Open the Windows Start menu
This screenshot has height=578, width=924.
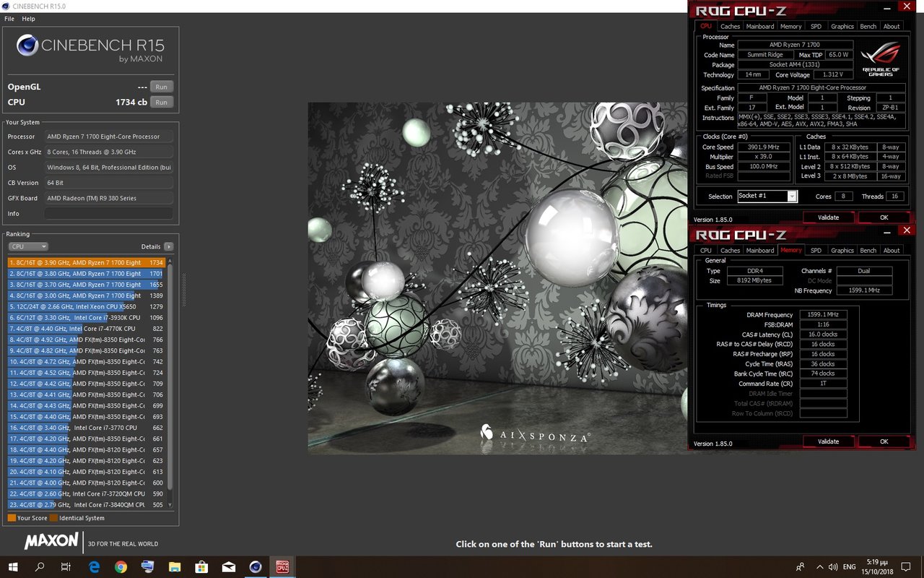pyautogui.click(x=14, y=567)
